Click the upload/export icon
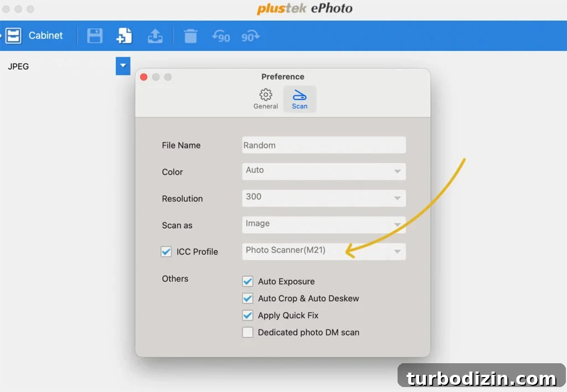Screen dimensions: 567x392 [155, 36]
